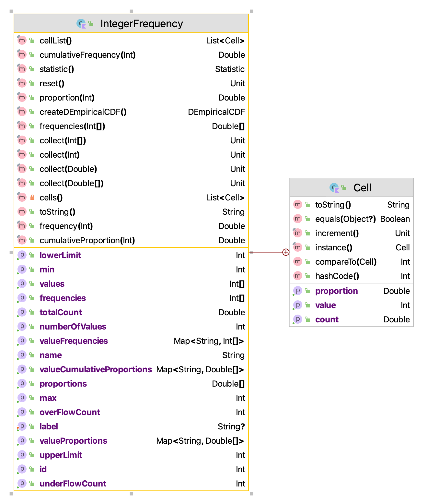This screenshot has height=504, width=427.
Task: Click public visibility icon beside upperLimit
Action: (32, 455)
